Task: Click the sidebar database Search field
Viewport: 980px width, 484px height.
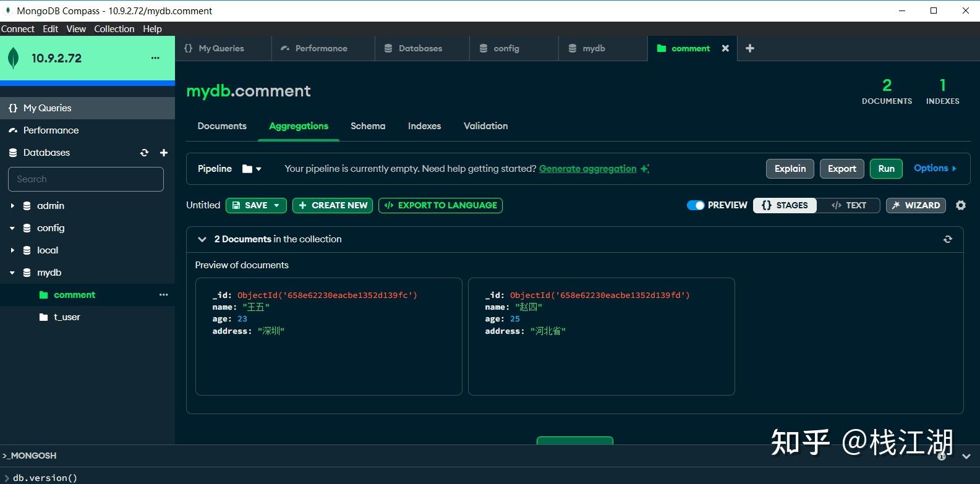Action: pyautogui.click(x=86, y=179)
